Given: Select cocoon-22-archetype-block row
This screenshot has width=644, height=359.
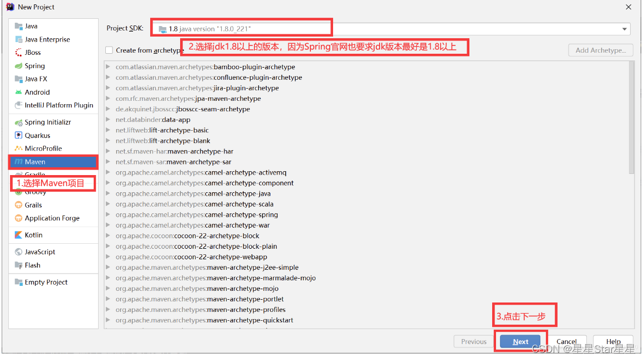Looking at the screenshot, I should [x=366, y=236].
